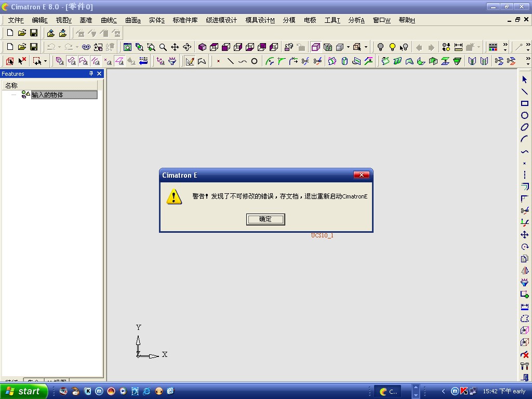Click the light bulb with cursor icon
Screen dimensions: 532x399
pos(404,47)
